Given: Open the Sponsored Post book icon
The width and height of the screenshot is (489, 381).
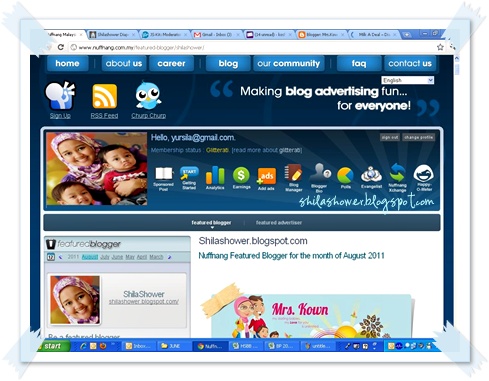Looking at the screenshot, I should [163, 174].
